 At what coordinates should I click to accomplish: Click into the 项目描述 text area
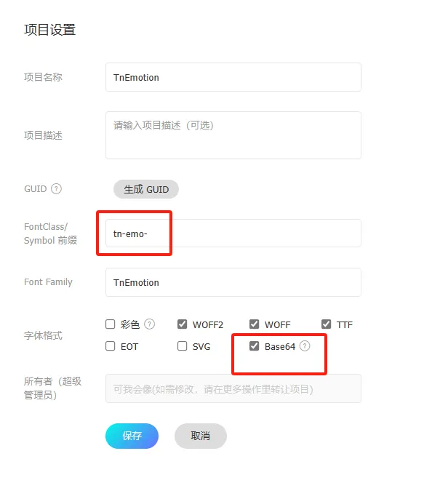(x=233, y=135)
